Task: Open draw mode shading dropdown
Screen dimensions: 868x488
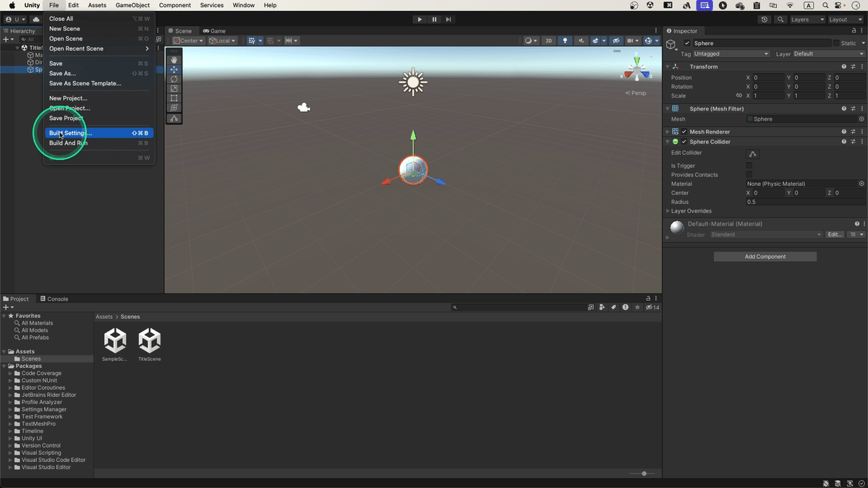Action: tap(532, 40)
